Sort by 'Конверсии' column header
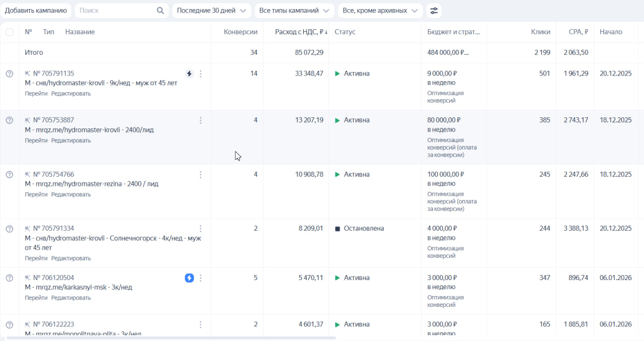The height and width of the screenshot is (341, 644). click(240, 32)
